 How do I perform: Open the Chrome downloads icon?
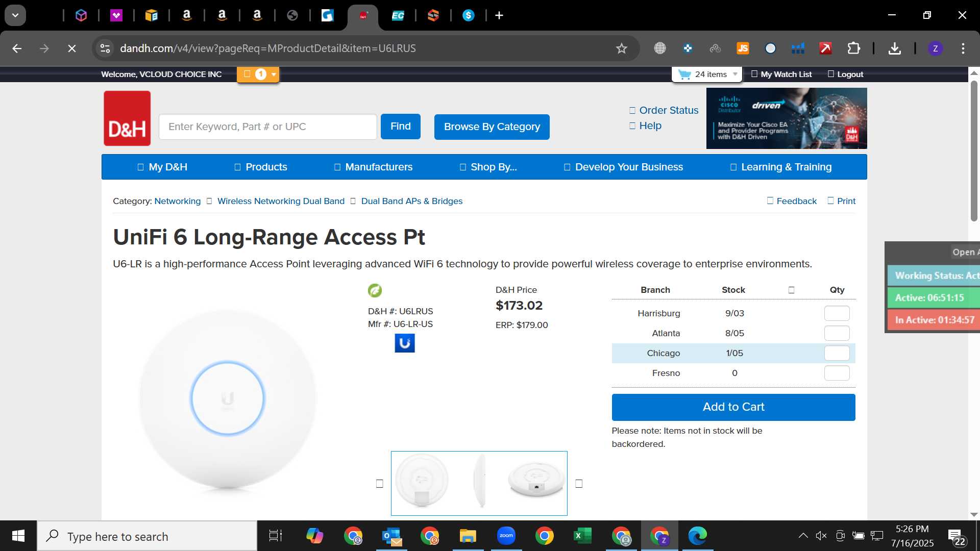894,48
